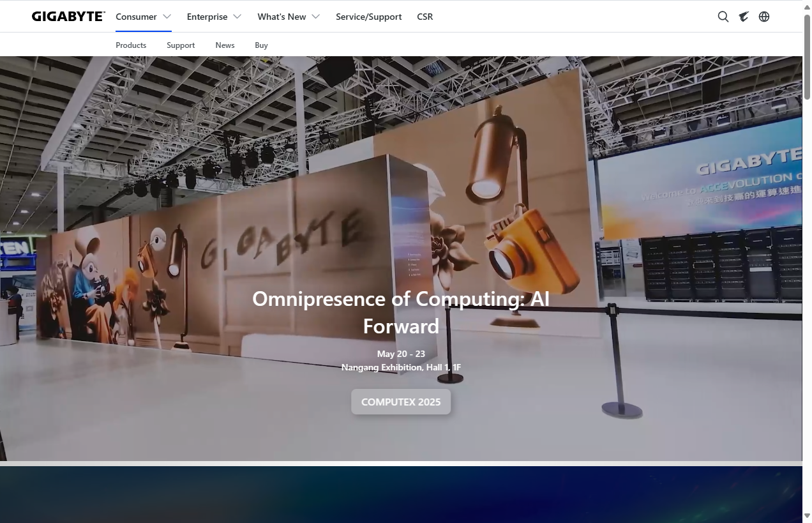The image size is (812, 523).
Task: Click the scrollbar down arrow
Action: click(807, 516)
